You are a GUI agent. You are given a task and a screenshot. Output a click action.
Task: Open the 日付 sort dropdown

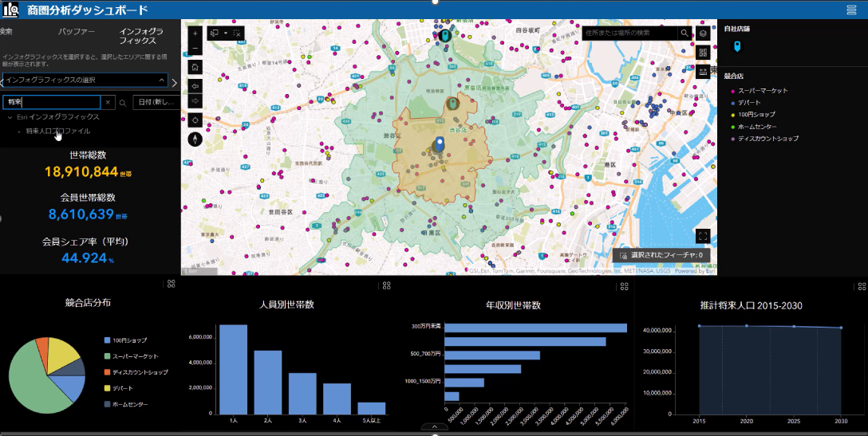(x=155, y=102)
